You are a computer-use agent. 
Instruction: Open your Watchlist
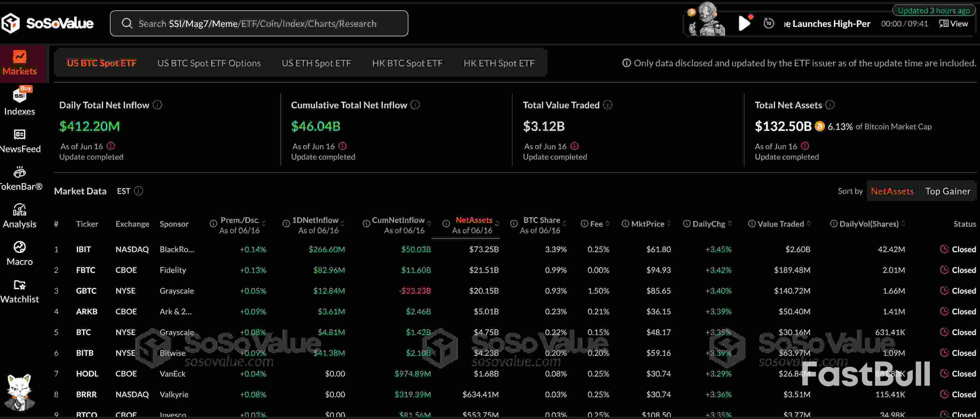(20, 290)
